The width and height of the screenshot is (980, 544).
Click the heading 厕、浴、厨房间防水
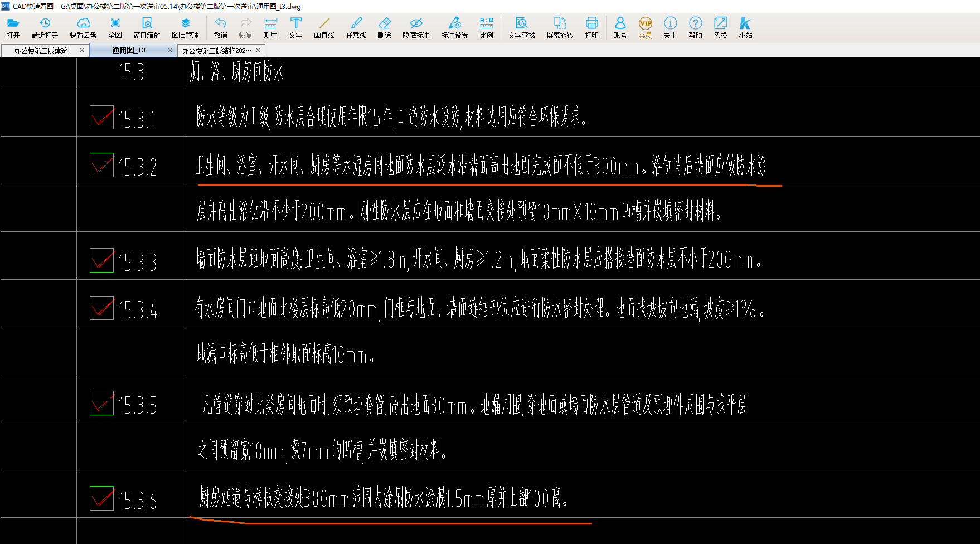pos(236,72)
